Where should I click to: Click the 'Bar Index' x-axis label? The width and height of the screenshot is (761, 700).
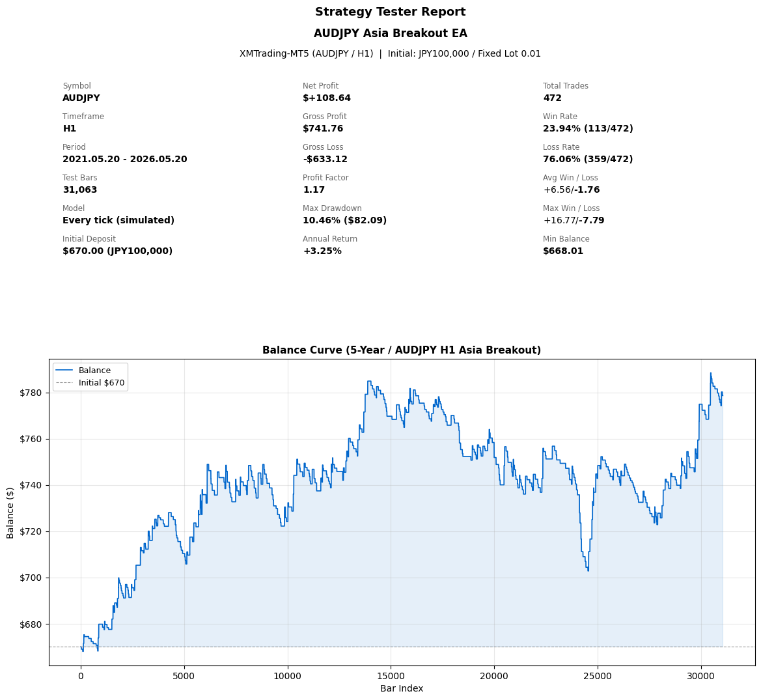pyautogui.click(x=402, y=688)
